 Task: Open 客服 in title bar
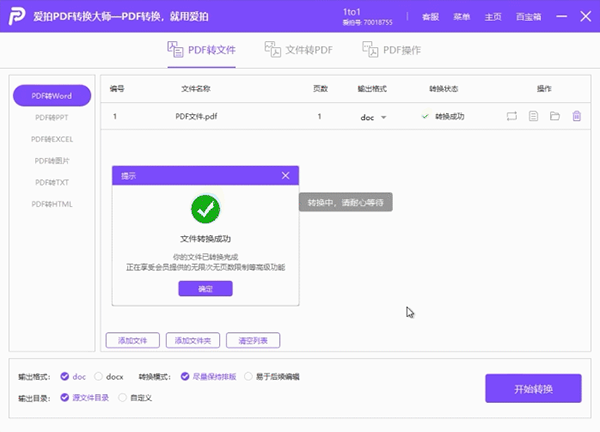click(430, 17)
